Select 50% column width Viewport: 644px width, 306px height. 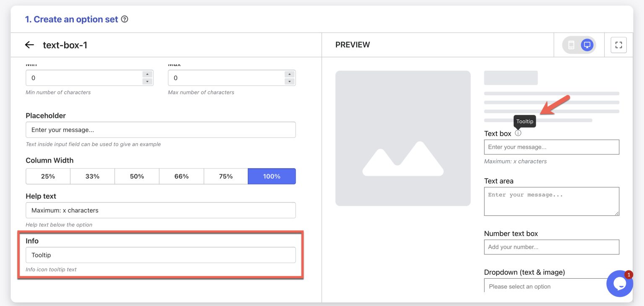[x=137, y=176]
